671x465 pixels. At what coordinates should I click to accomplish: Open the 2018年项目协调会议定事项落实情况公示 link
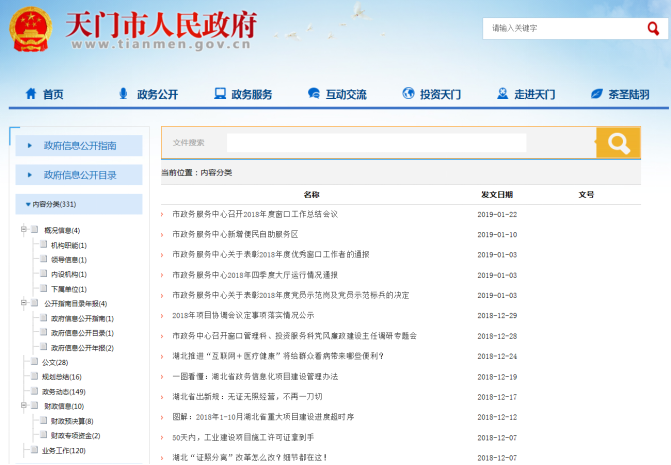[243, 315]
